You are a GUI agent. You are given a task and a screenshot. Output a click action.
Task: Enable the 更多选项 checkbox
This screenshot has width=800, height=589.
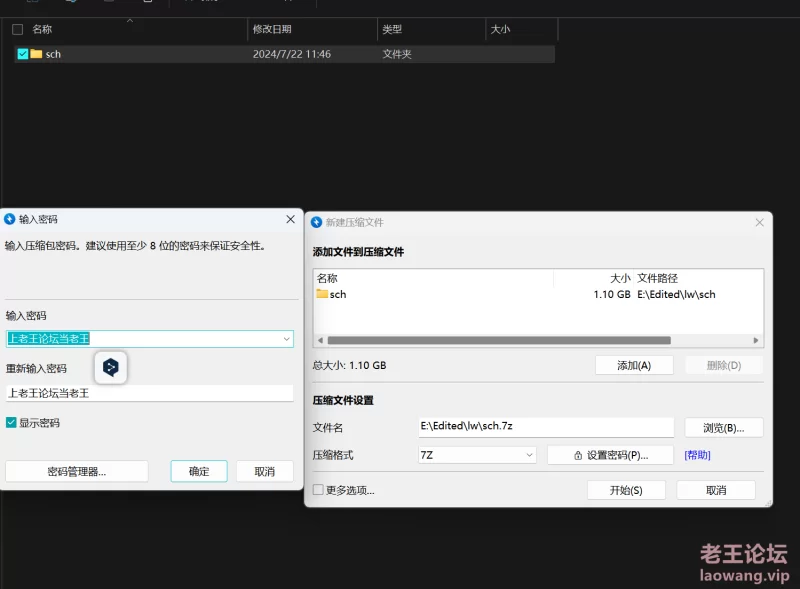318,490
